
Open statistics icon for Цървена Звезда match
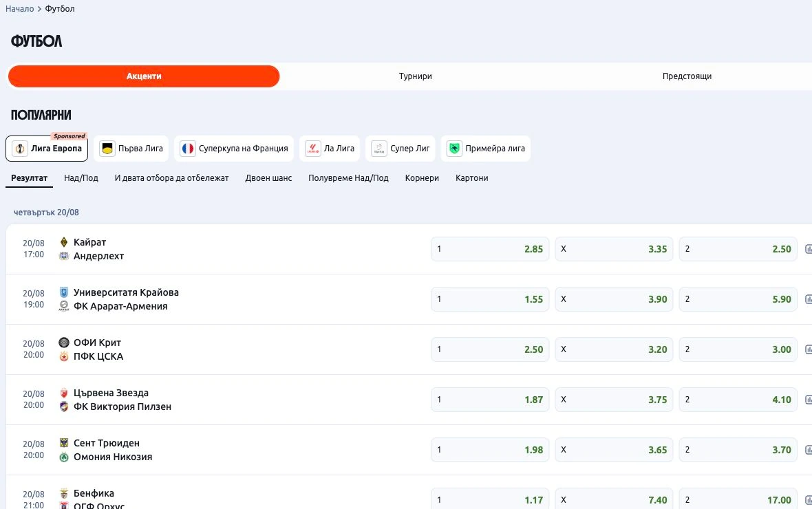(809, 400)
